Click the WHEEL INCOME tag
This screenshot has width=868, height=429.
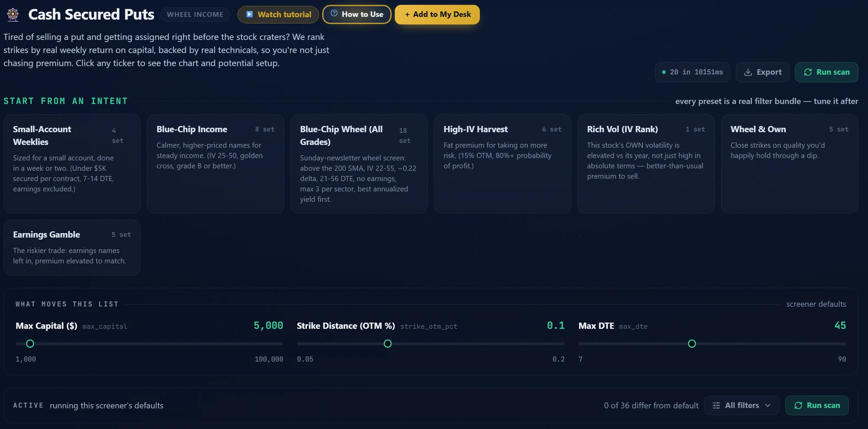point(195,14)
